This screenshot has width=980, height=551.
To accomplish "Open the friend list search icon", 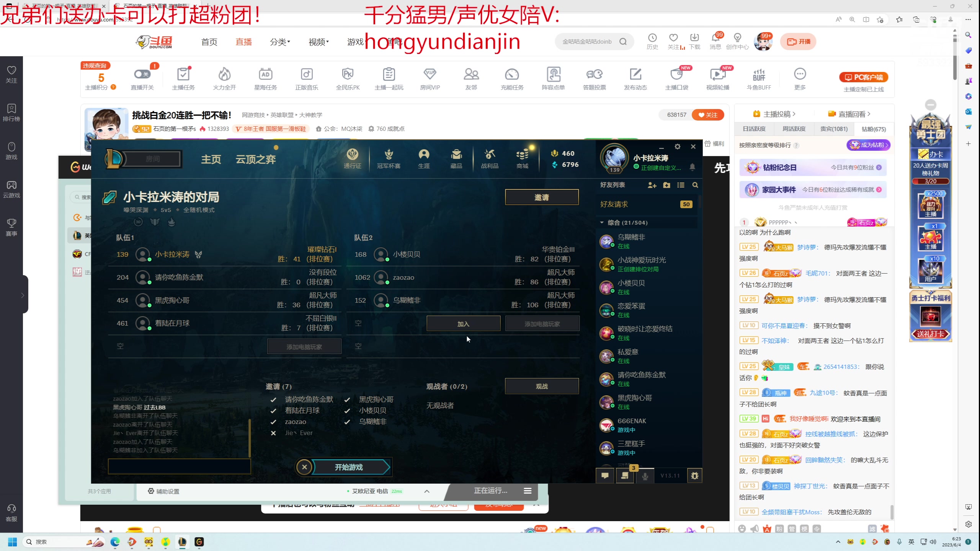I will [695, 185].
